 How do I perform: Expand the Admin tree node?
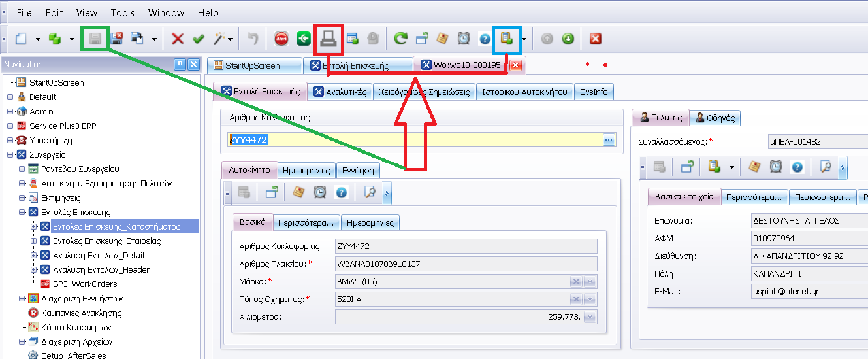click(x=10, y=112)
